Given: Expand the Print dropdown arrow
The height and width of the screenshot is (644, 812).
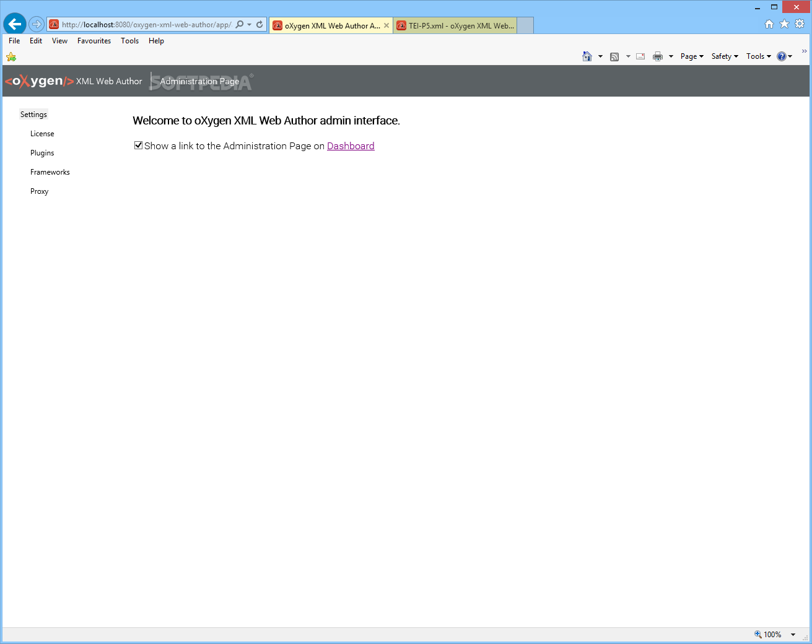Looking at the screenshot, I should (x=671, y=56).
